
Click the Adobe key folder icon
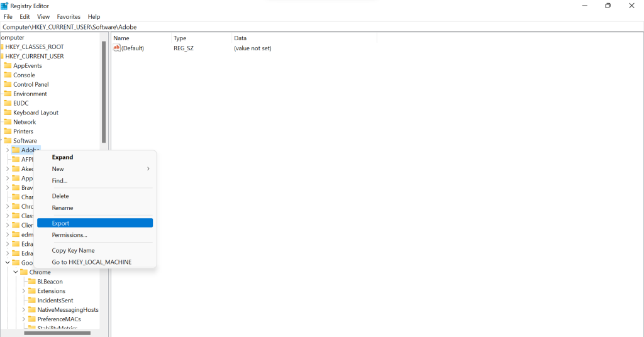(x=16, y=150)
